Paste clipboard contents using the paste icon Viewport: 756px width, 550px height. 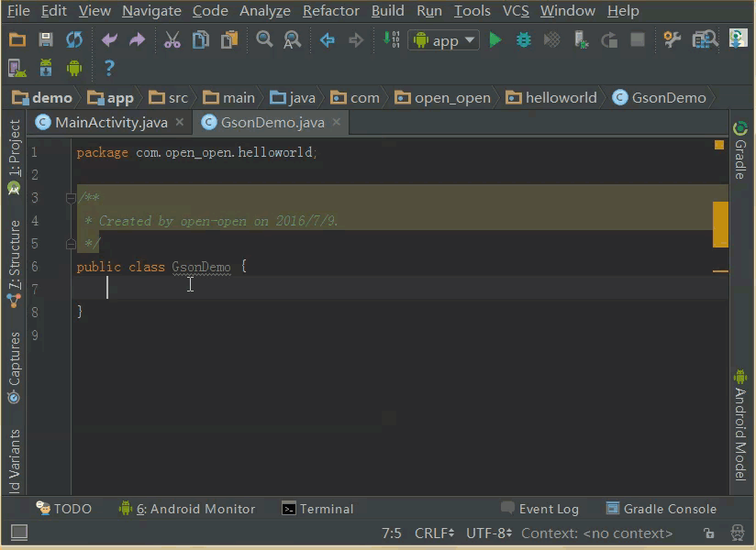tap(229, 38)
